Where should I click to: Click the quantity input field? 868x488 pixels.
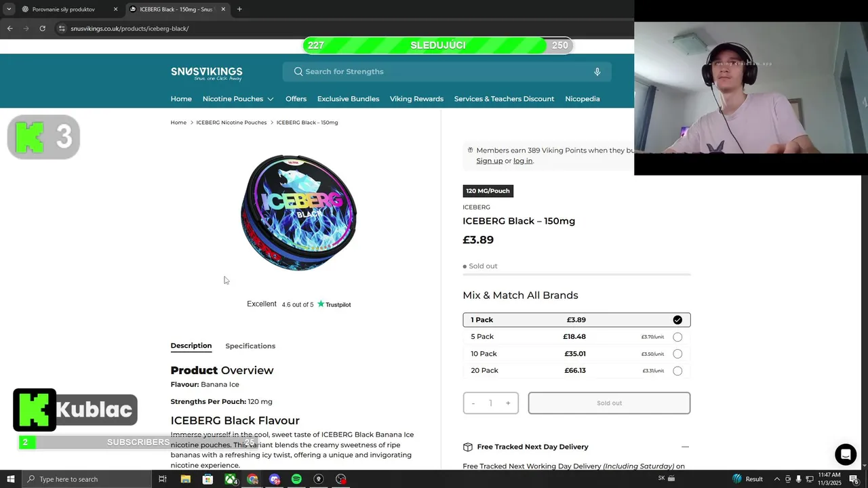pos(490,403)
